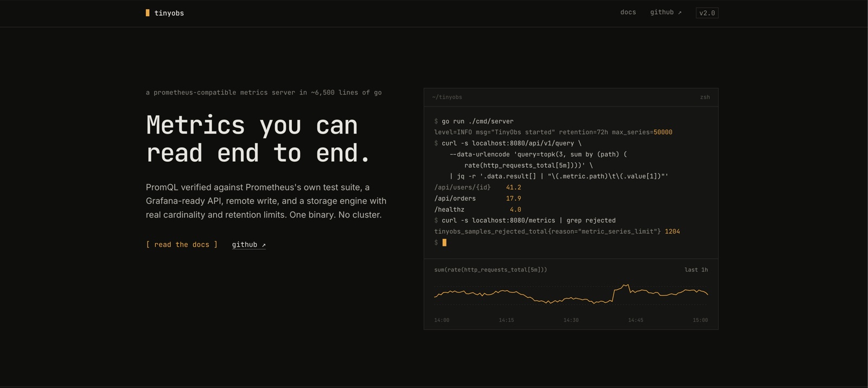Click the value 4.0 in output
Image resolution: width=868 pixels, height=388 pixels.
coord(515,209)
